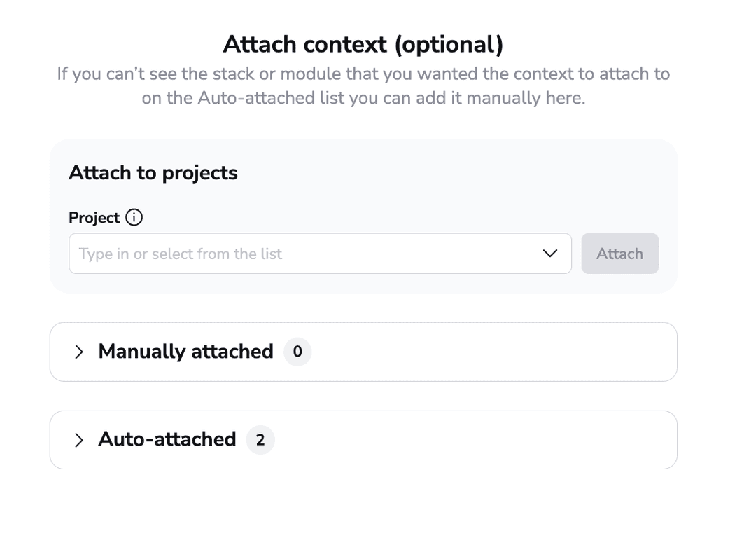This screenshot has width=756, height=545.
Task: Click the 0 count badge on Manually attached
Action: click(297, 352)
